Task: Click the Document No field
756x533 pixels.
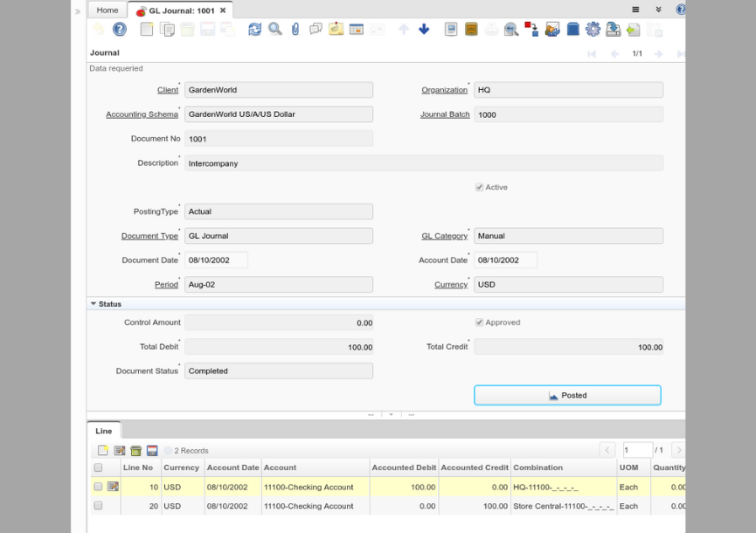Action: (x=279, y=139)
